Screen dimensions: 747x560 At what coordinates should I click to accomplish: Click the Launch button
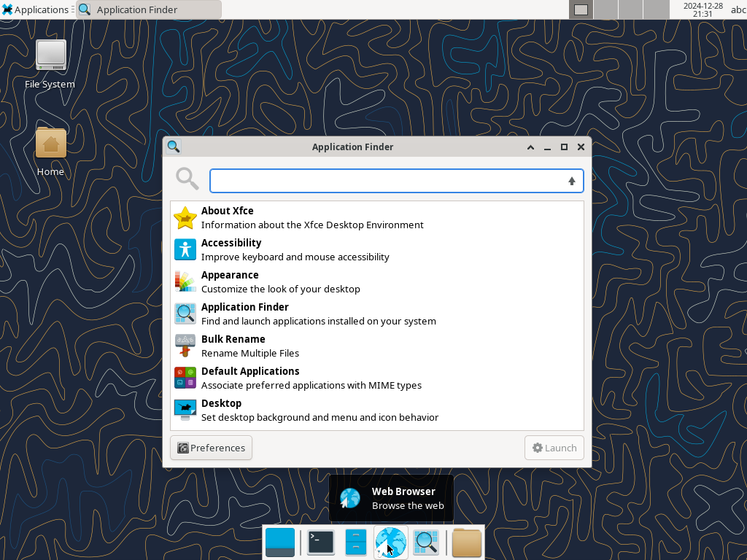[x=554, y=448]
